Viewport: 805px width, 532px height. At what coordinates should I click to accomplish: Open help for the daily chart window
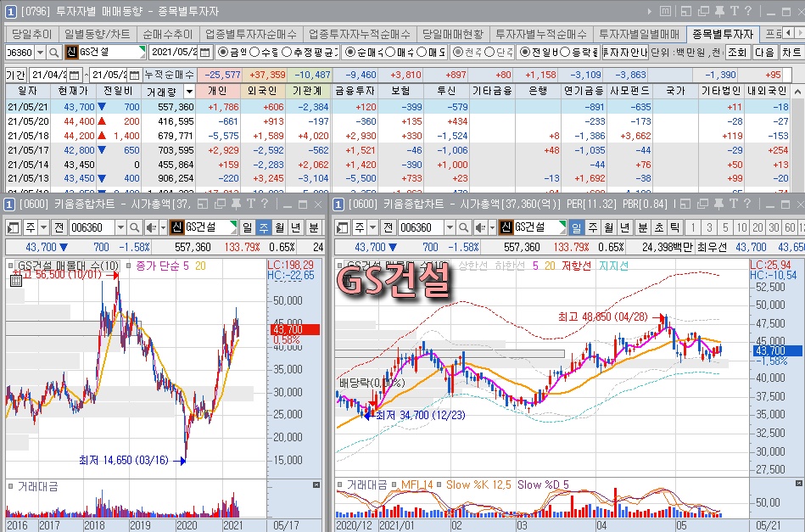pos(747,204)
